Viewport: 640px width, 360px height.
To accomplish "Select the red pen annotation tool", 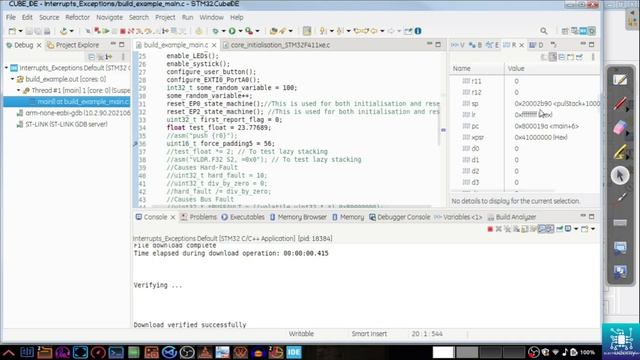I will pyautogui.click(x=620, y=104).
